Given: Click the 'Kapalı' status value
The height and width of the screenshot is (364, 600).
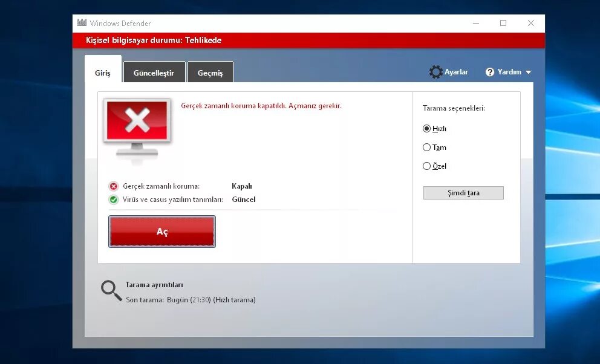Looking at the screenshot, I should click(x=242, y=186).
